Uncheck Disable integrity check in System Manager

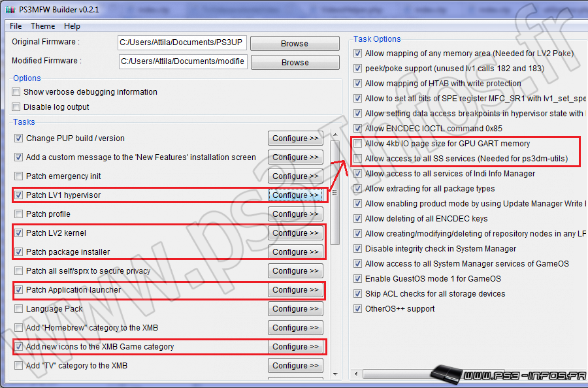point(358,249)
